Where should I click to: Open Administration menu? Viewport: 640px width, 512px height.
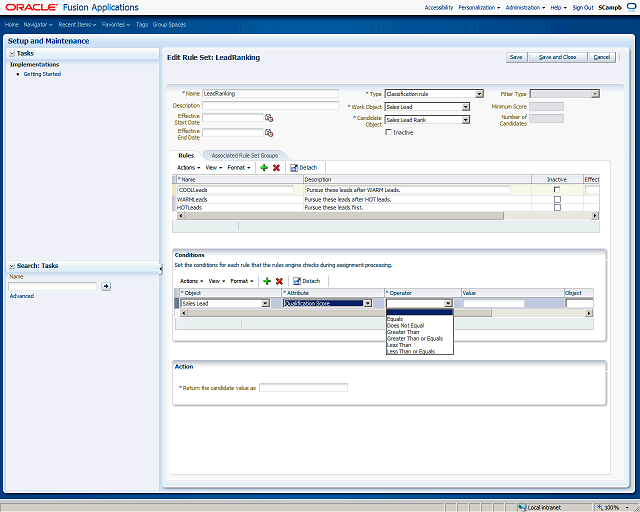point(525,7)
